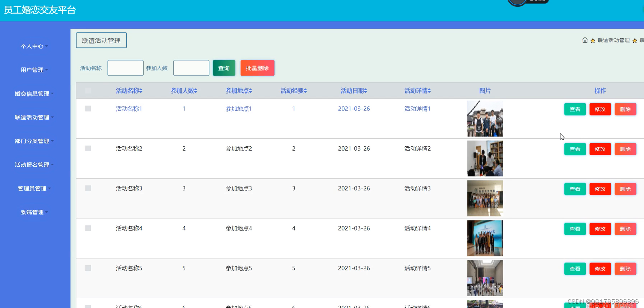The image size is (644, 308).
Task: Sort by 参加人数 column arrow
Action: pyautogui.click(x=196, y=91)
